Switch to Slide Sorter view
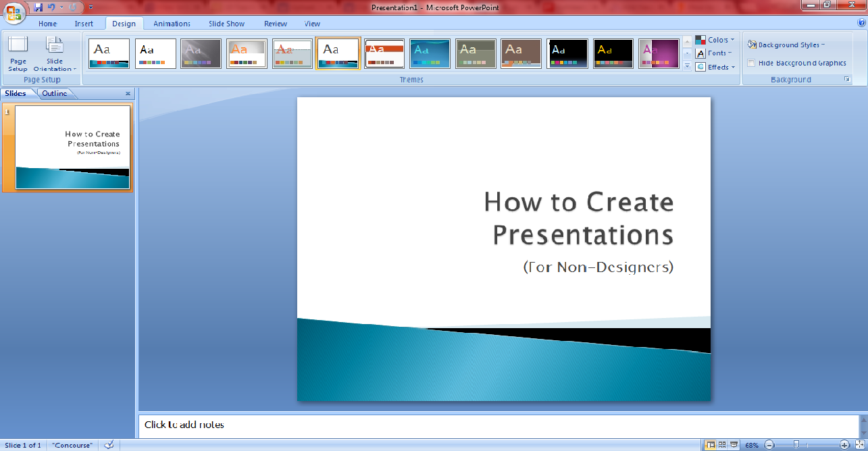868x451 pixels. pyautogui.click(x=722, y=445)
